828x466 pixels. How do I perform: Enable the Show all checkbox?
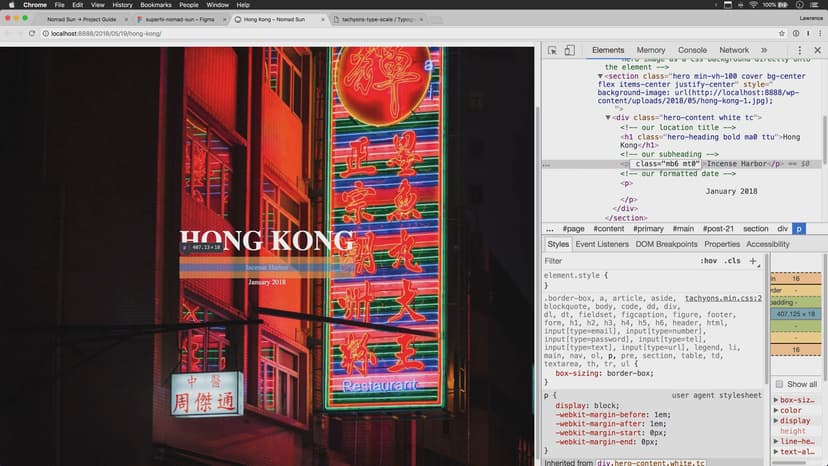coord(780,384)
